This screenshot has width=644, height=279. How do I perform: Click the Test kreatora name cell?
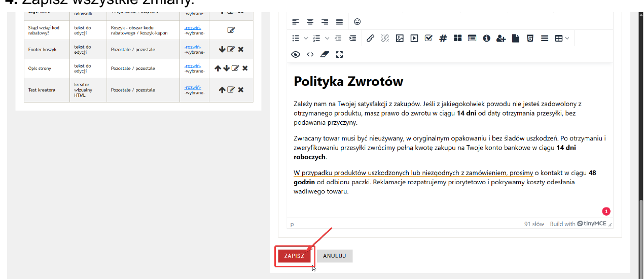click(47, 90)
